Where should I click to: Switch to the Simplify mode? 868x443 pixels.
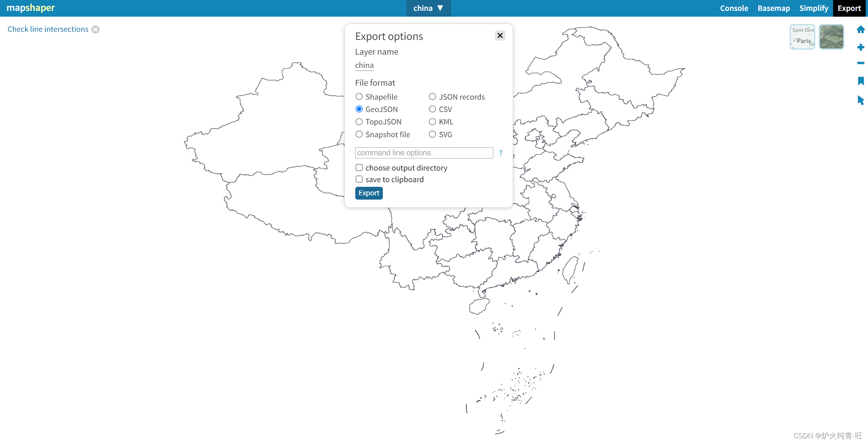813,8
